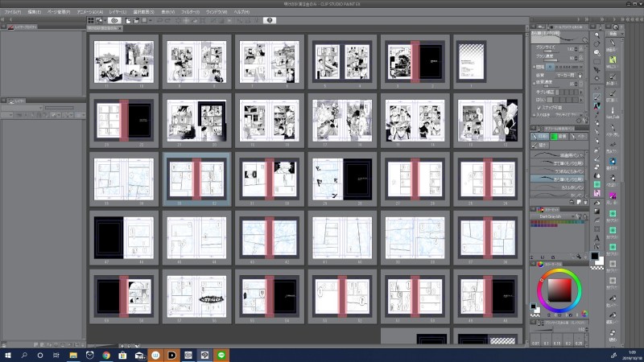Screen dimensions: 644x362
Task: Click the Open file icon in command bar
Action: (x=136, y=21)
